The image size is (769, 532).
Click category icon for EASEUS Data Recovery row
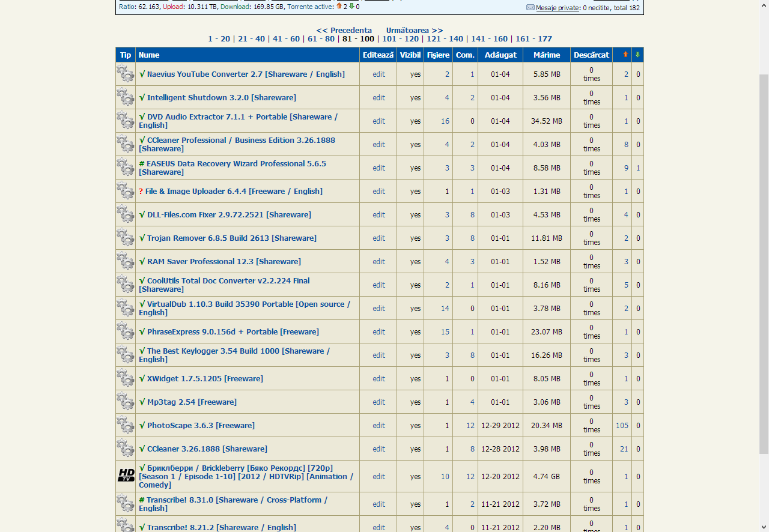(x=126, y=168)
